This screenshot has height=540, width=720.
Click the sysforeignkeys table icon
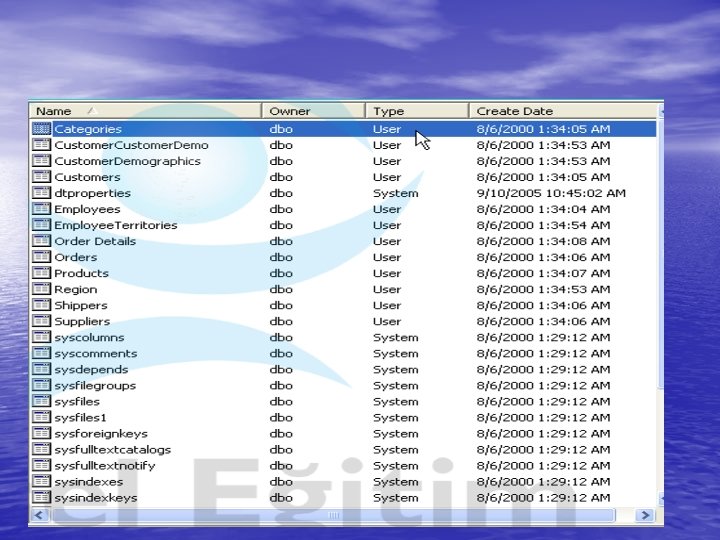pos(41,433)
